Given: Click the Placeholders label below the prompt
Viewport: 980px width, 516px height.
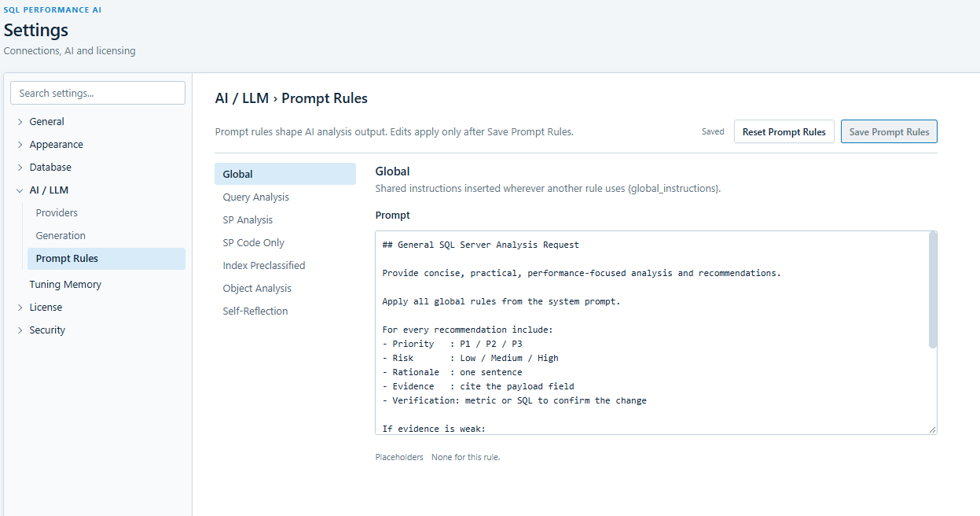Looking at the screenshot, I should pos(399,457).
